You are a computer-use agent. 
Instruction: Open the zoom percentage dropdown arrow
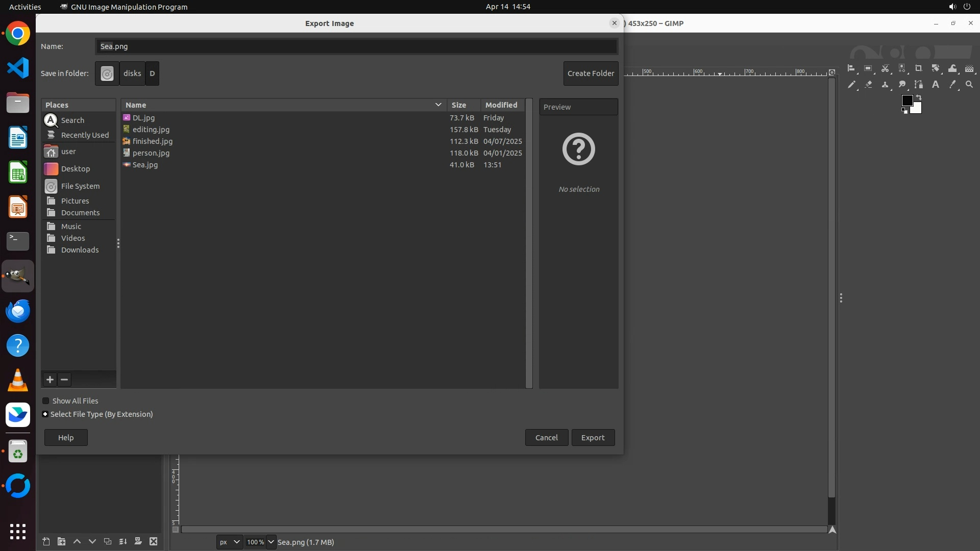coord(271,542)
